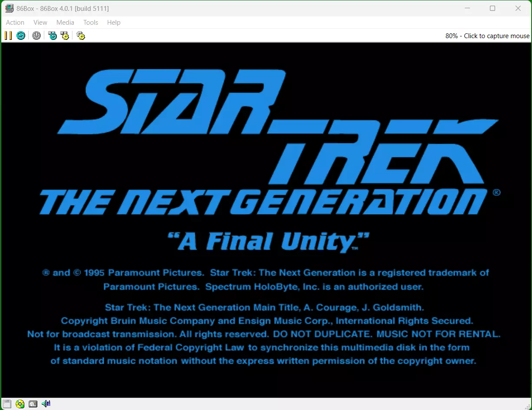Open the View menu
The width and height of the screenshot is (532, 410).
[x=40, y=23]
